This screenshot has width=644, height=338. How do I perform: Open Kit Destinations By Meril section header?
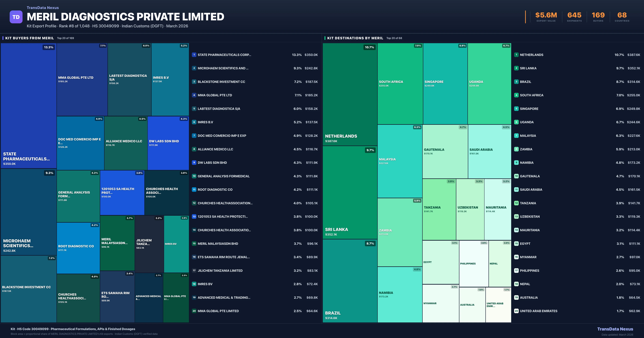(355, 38)
